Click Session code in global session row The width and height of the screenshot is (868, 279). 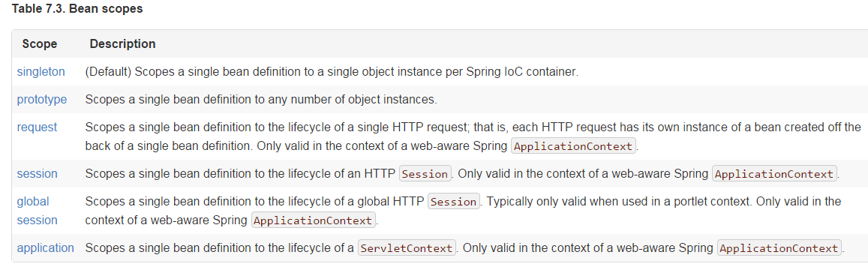[453, 202]
